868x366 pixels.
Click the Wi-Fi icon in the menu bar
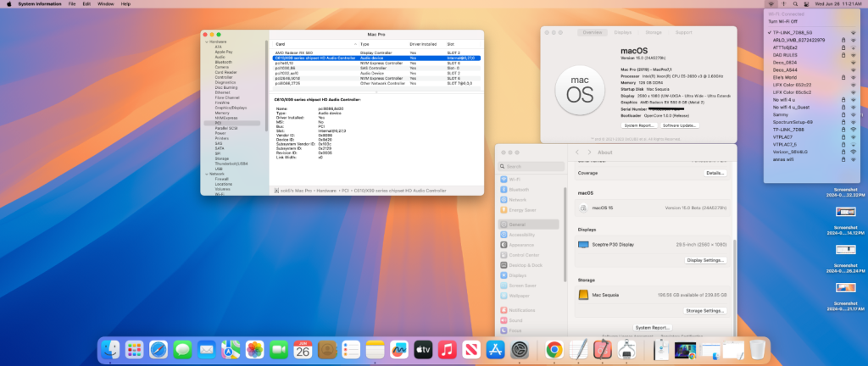[x=771, y=4]
